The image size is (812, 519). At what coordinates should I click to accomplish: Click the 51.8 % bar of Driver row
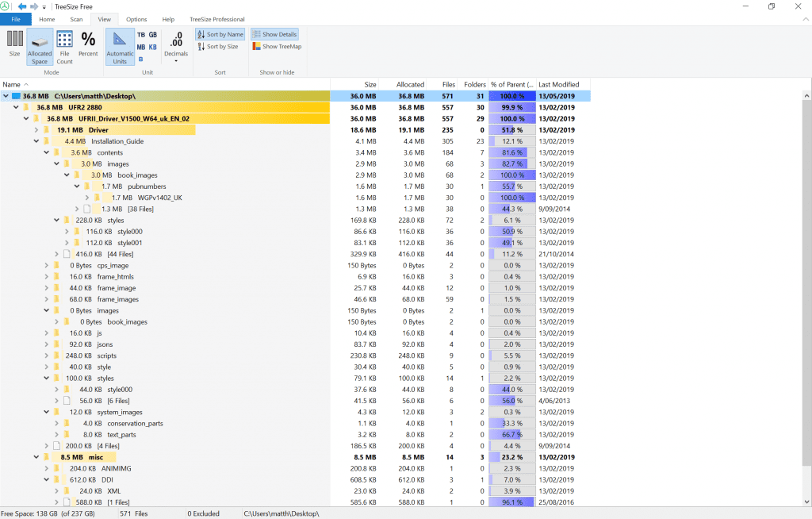point(512,130)
